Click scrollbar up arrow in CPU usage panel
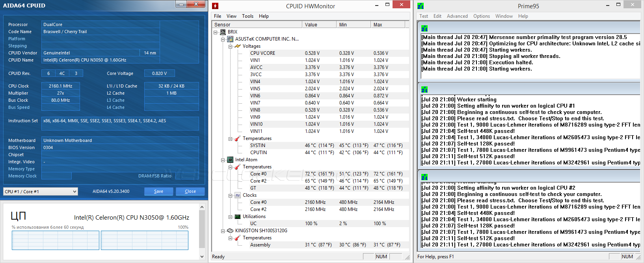 click(202, 207)
